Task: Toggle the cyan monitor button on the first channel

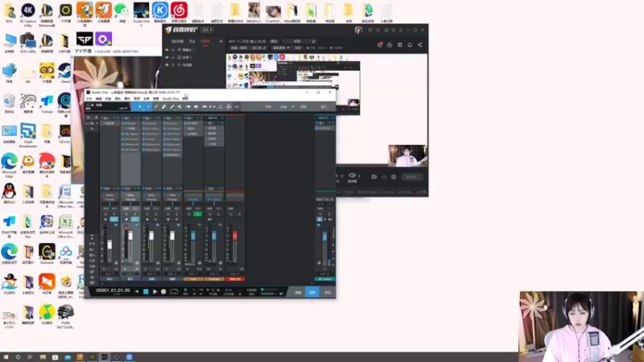Action: pos(114,219)
